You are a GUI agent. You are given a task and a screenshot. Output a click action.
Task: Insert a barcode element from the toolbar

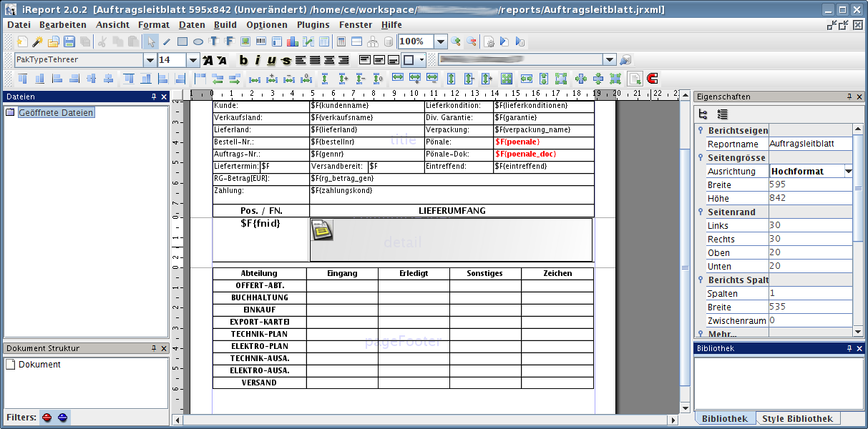(260, 41)
